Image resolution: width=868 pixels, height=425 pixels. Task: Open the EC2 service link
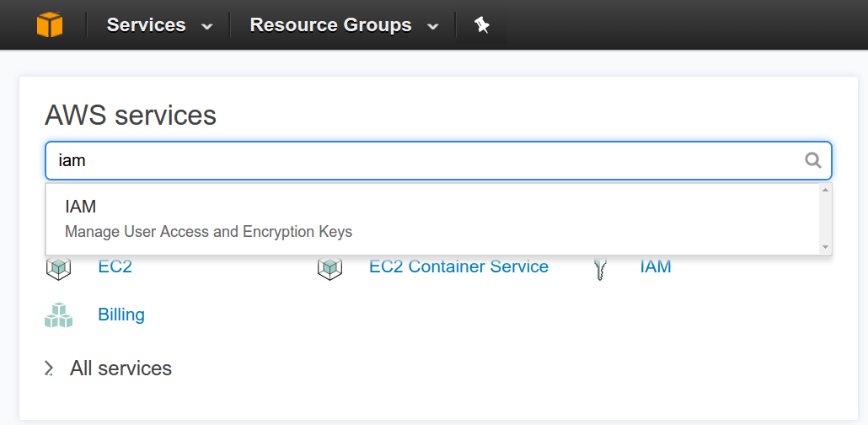115,266
